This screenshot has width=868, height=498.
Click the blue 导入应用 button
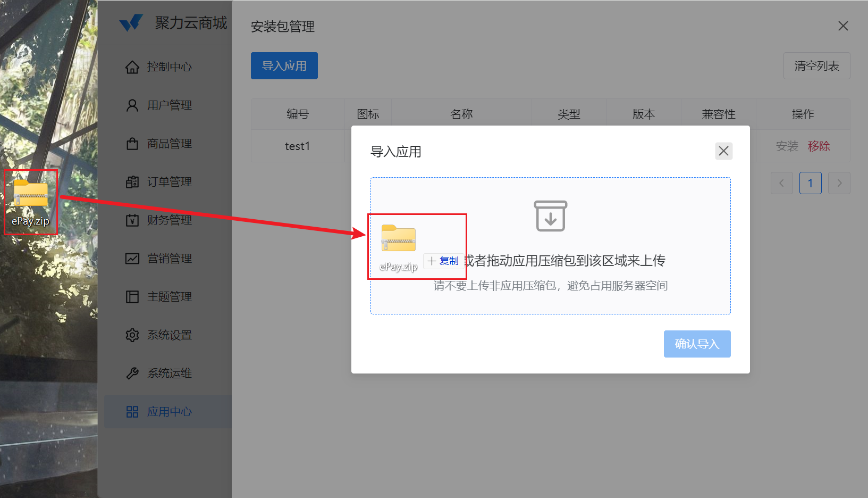(284, 66)
